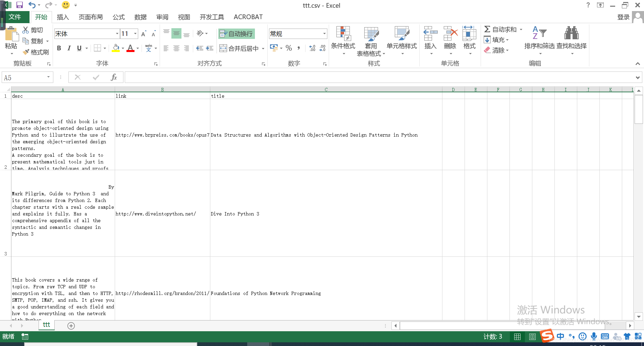Open the font color dropdown arrow
This screenshot has height=346, width=644.
coord(138,48)
